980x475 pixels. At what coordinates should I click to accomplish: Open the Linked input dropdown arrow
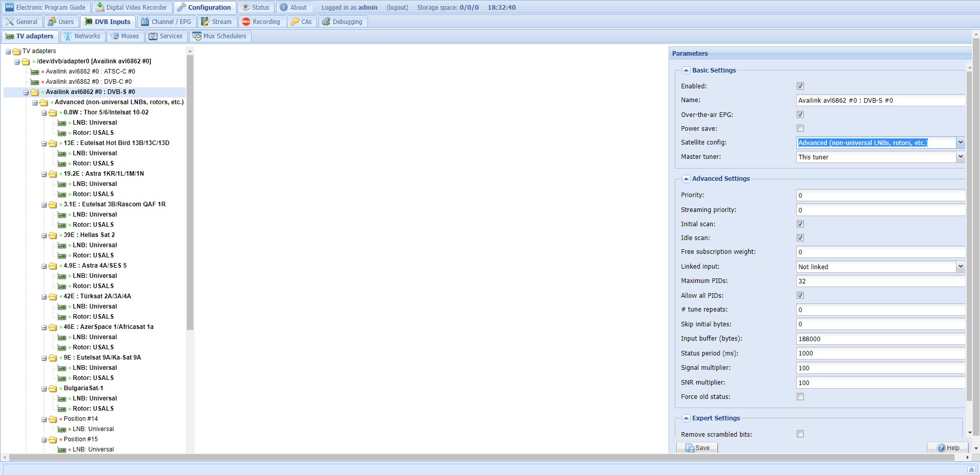[x=961, y=267]
